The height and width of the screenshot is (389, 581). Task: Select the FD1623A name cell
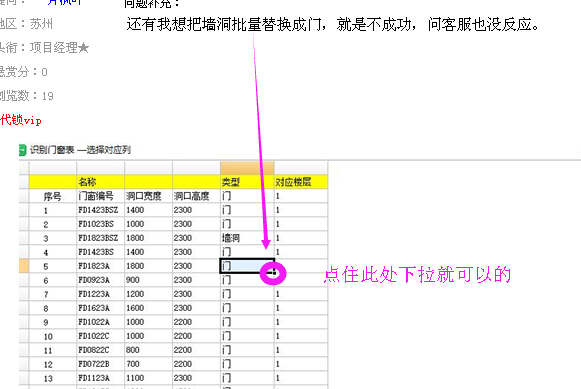(100, 308)
